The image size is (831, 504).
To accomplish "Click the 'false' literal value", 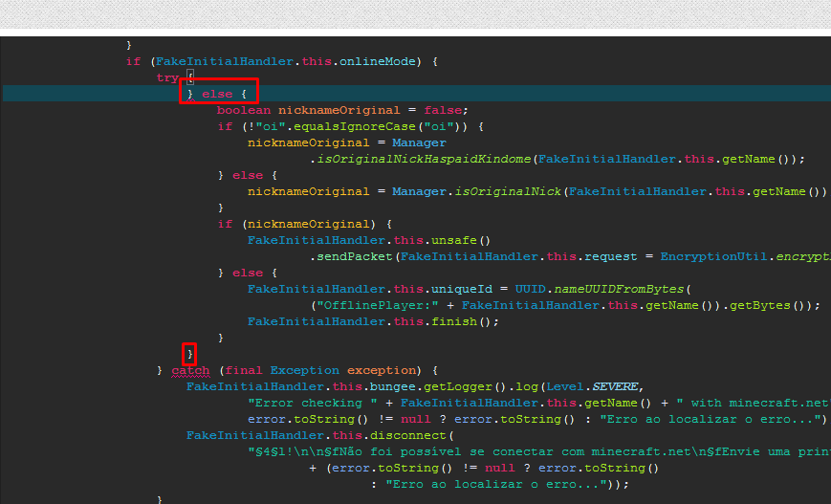I will 443,110.
